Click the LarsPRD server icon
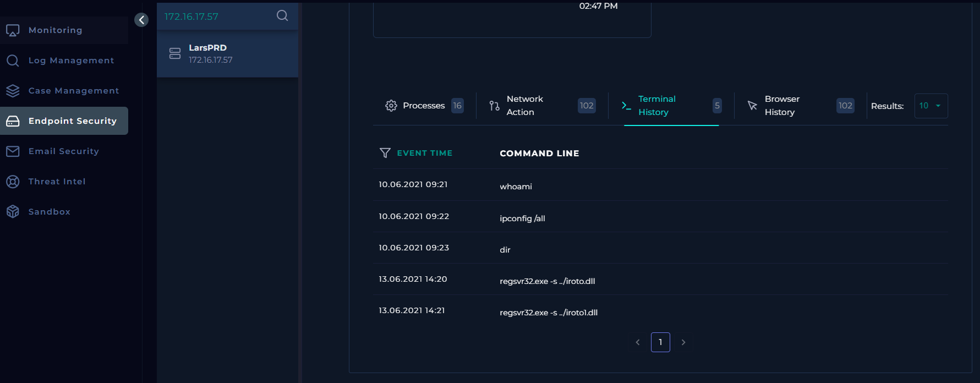Viewport: 980px width, 383px height. click(175, 53)
